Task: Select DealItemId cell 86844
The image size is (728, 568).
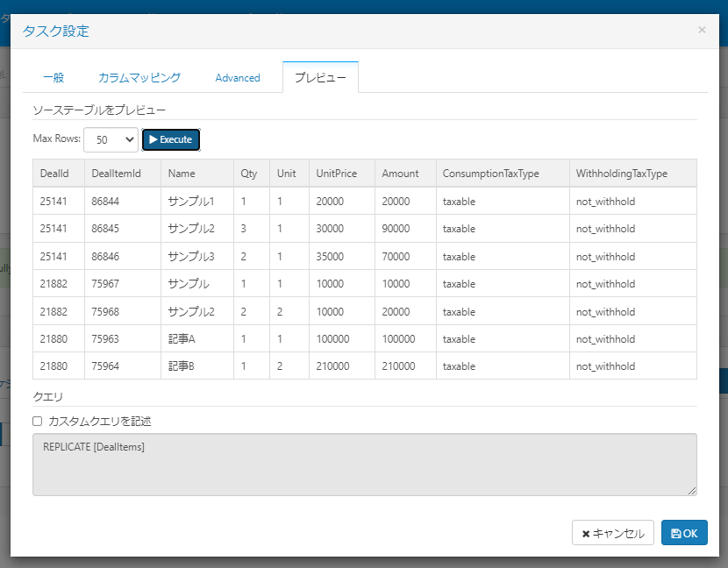Action: point(123,201)
